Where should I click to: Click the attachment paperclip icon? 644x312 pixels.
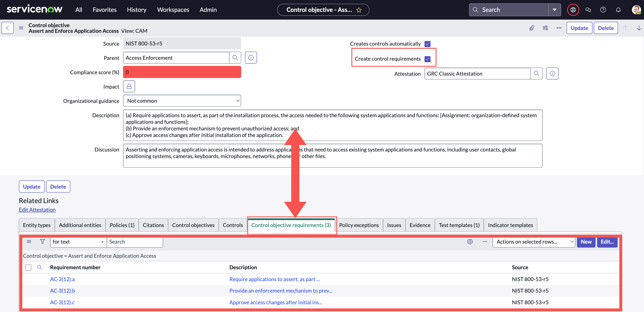pos(532,28)
